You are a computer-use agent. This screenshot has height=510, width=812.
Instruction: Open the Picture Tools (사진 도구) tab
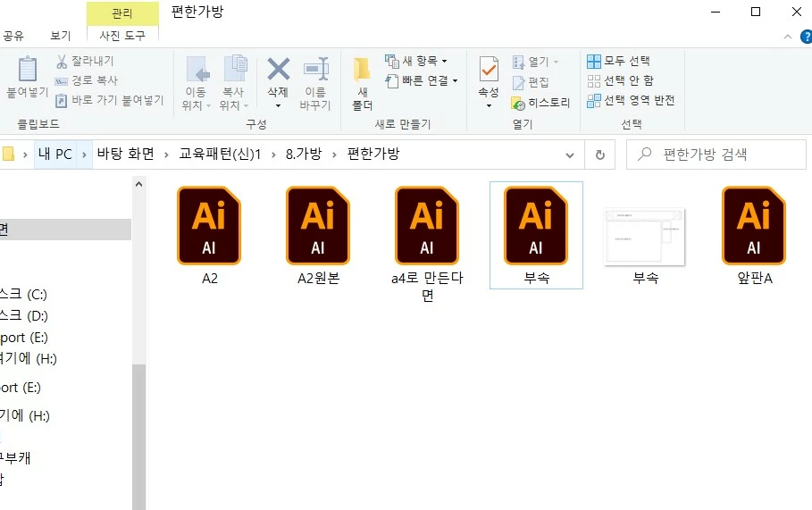122,35
